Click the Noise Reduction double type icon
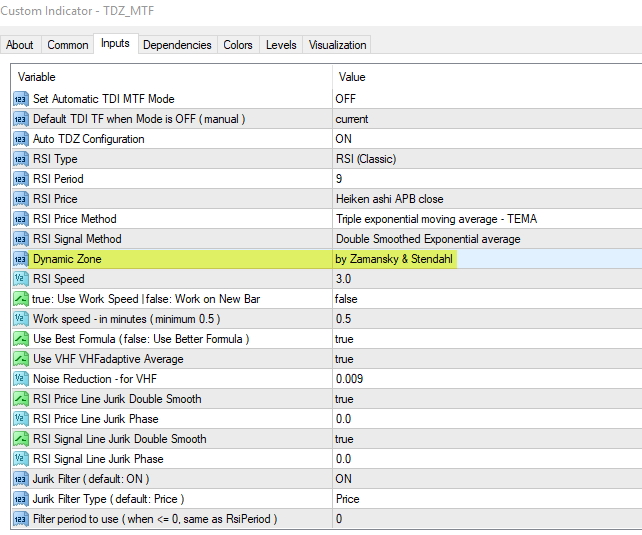This screenshot has width=642, height=535. tap(21, 379)
